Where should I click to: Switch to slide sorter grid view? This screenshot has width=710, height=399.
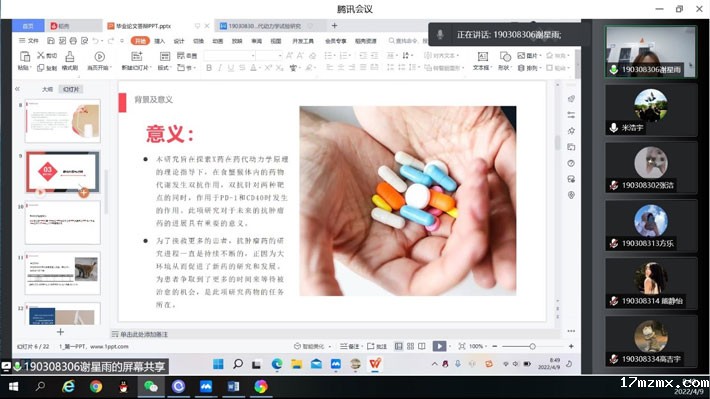[410, 346]
